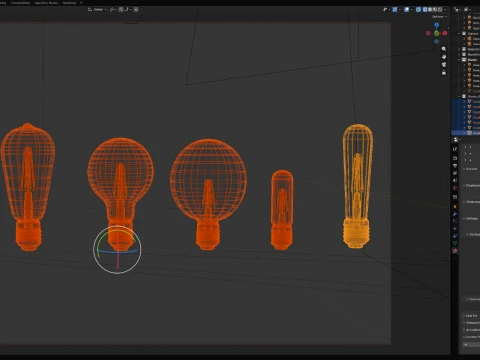Open the Material properties tab

pyautogui.click(x=455, y=251)
